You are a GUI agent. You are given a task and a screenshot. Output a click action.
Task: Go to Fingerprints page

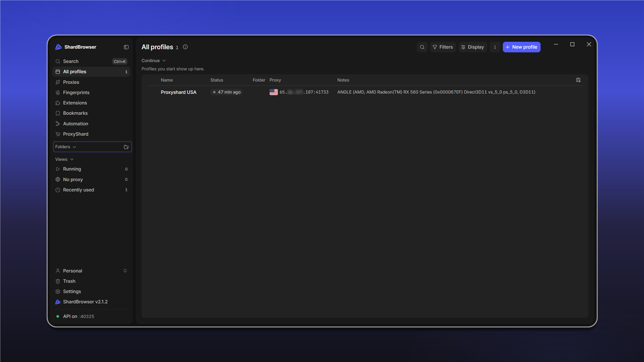(x=91, y=93)
